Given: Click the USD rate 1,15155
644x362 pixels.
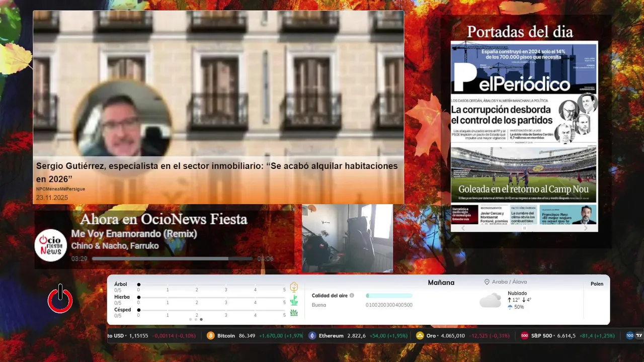Looking at the screenshot, I should (x=139, y=336).
